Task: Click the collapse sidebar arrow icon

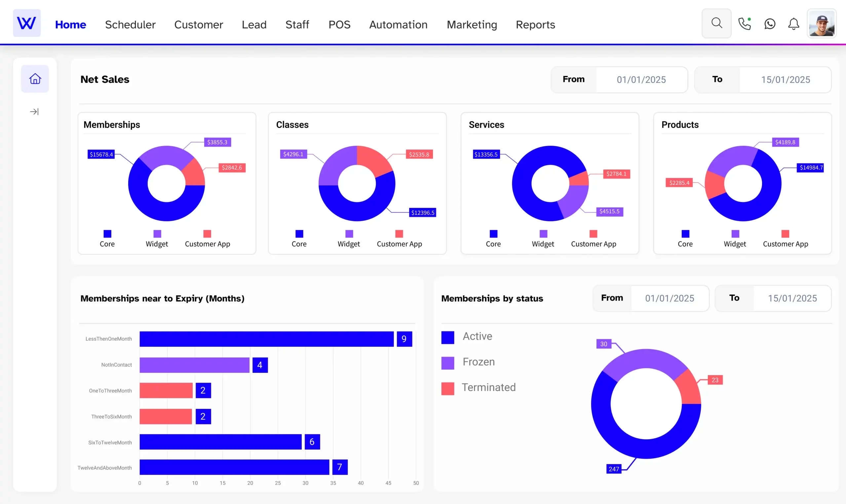Action: coord(34,112)
